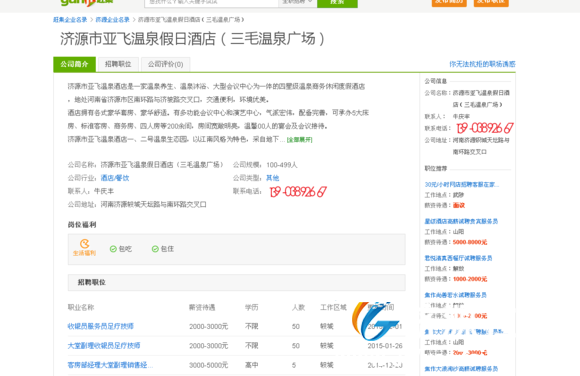Open the 其他 company type link

tap(273, 178)
